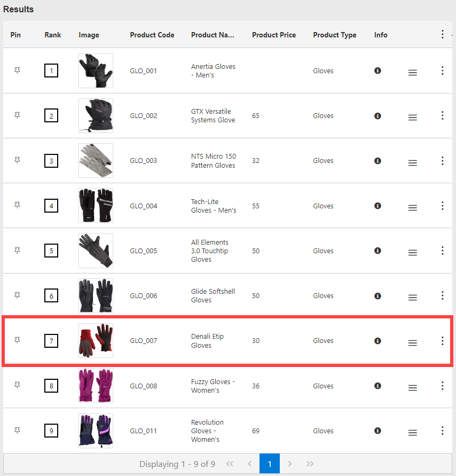This screenshot has height=476, width=456.
Task: Click the rank number 1 field
Action: 51,70
